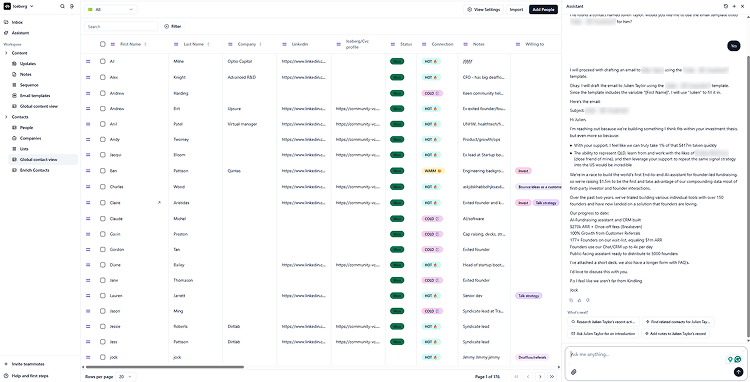Open the All view dropdown

[x=110, y=10]
